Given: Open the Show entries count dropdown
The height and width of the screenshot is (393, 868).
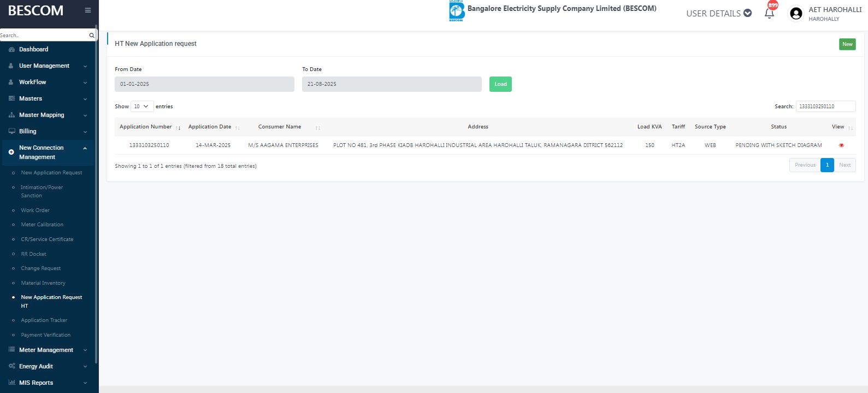Looking at the screenshot, I should pyautogui.click(x=142, y=106).
